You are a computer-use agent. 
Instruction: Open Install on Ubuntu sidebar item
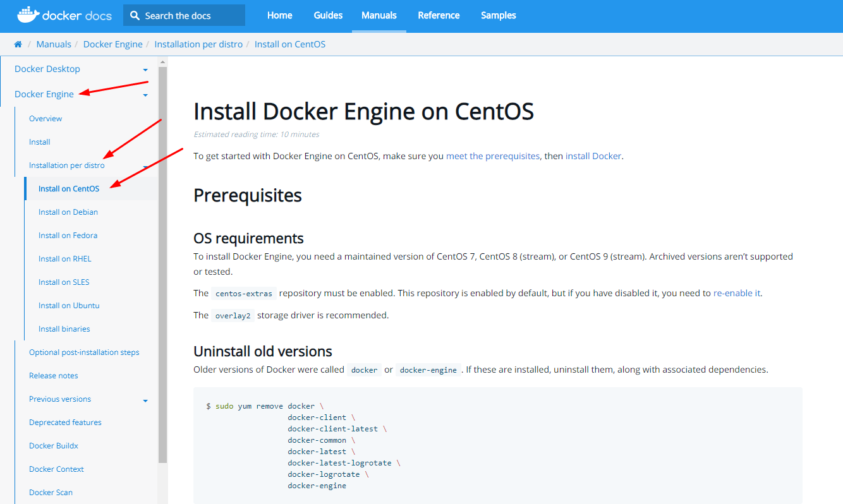tap(69, 306)
